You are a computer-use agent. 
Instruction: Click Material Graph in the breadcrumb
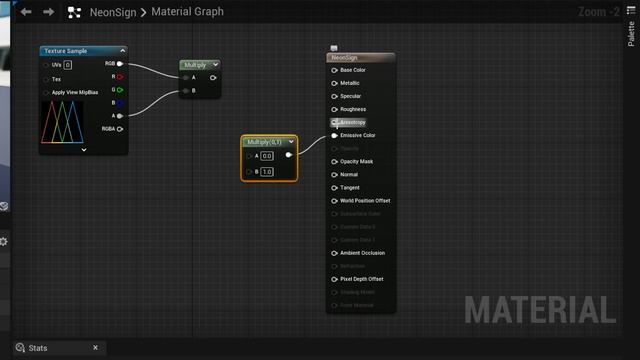coord(187,12)
